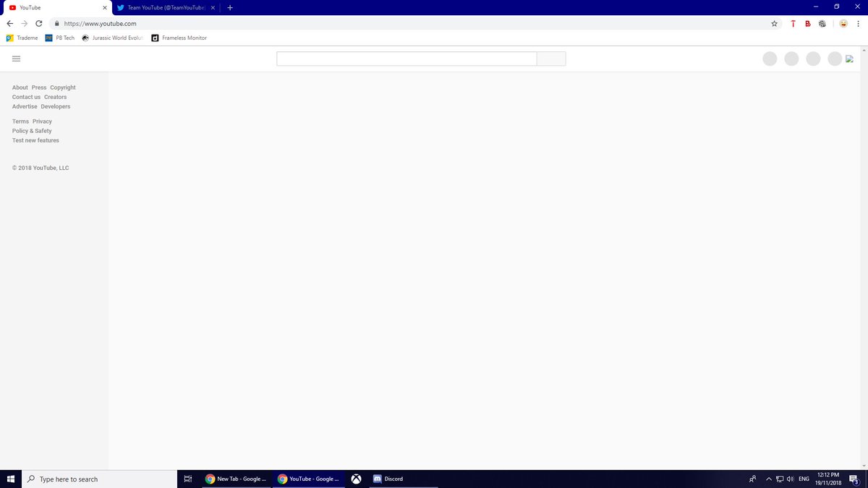Viewport: 868px width, 488px height.
Task: Click the Type here to search box
Action: click(x=99, y=479)
